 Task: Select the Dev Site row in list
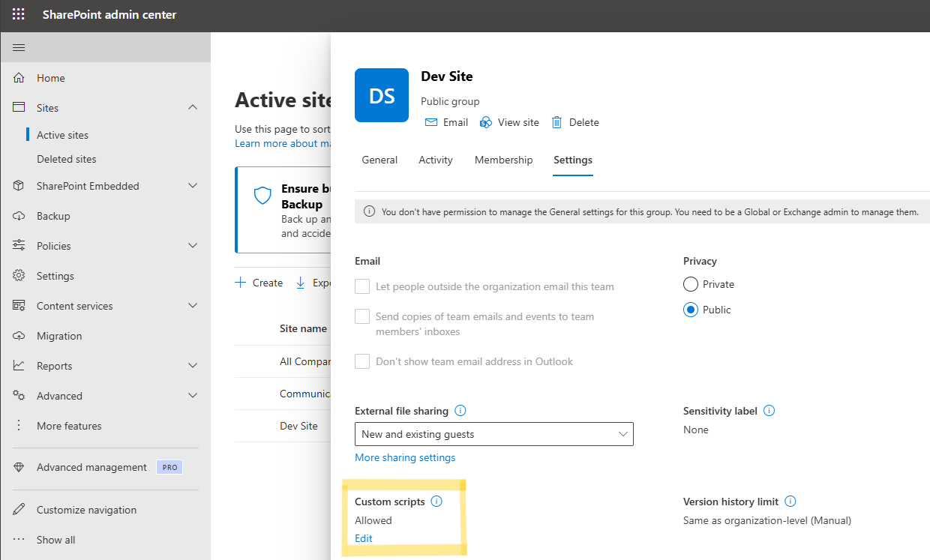[283, 426]
